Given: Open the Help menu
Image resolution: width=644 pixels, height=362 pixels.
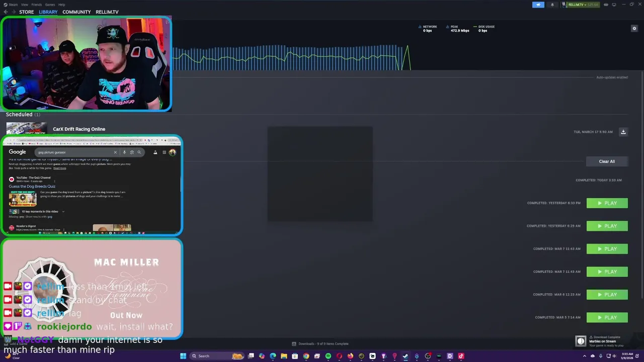Looking at the screenshot, I should [61, 5].
